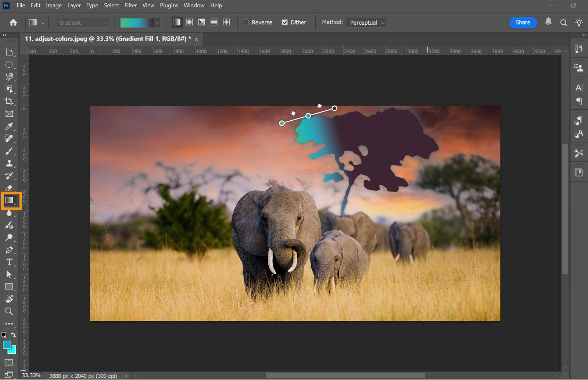Select the Zoom tool
Viewport: 588px width, 380px height.
pyautogui.click(x=9, y=311)
